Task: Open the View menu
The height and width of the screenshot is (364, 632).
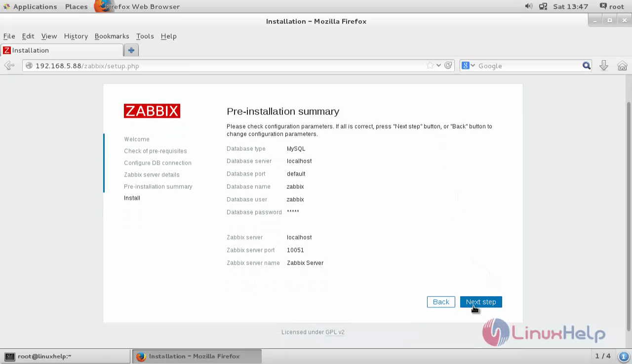Action: tap(49, 36)
